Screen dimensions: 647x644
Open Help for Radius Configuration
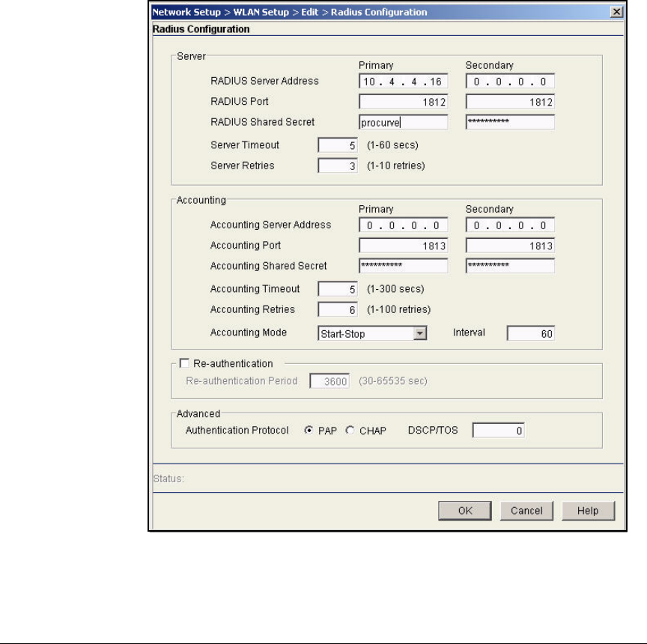pyautogui.click(x=588, y=511)
